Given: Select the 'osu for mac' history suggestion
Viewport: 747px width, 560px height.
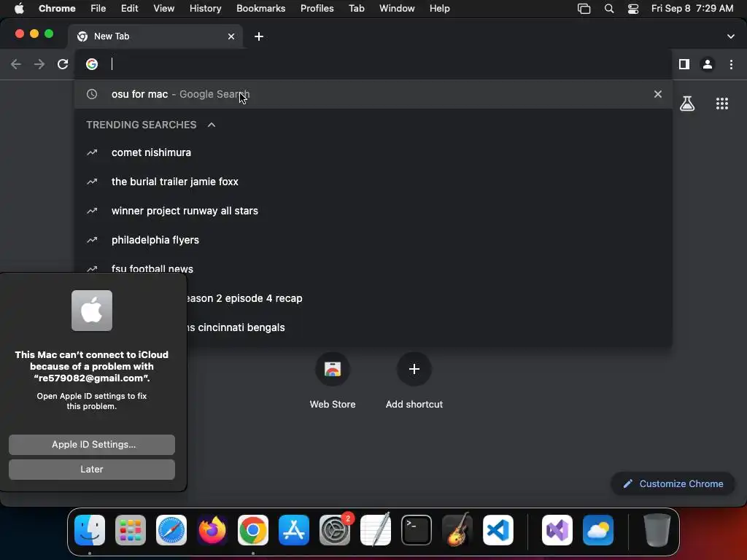Looking at the screenshot, I should (x=373, y=94).
